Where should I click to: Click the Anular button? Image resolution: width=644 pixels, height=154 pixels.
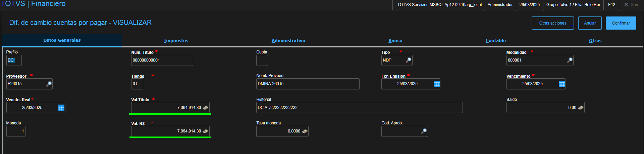pos(590,23)
